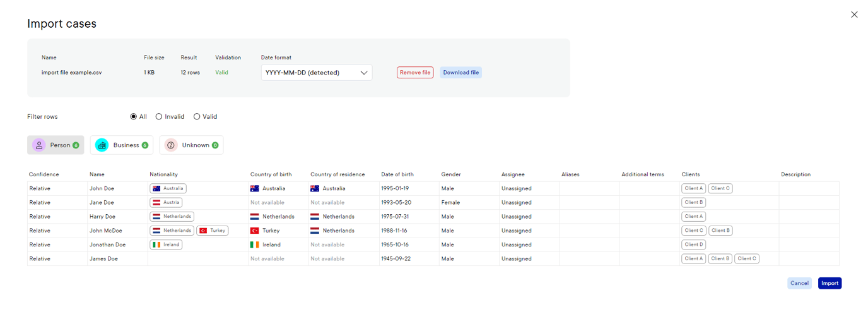Click the Date format dropdown chevron arrow
This screenshot has height=314, width=868.
pos(364,73)
